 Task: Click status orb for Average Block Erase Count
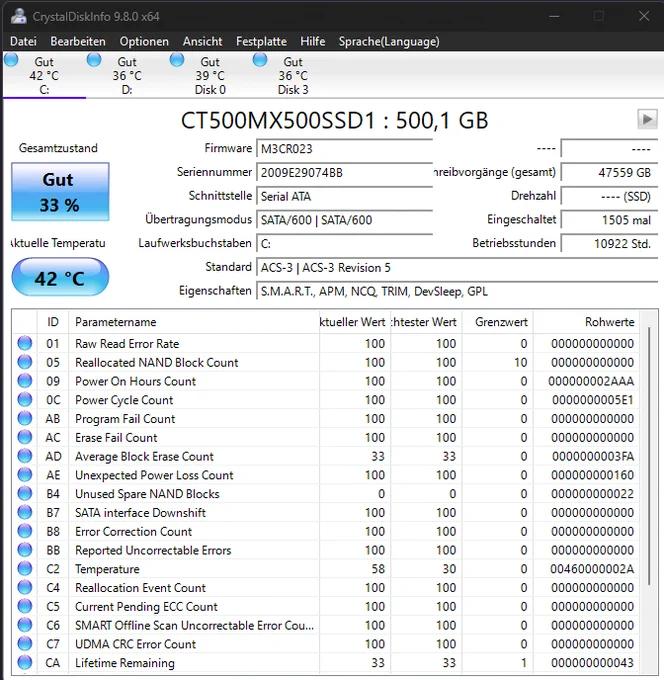tap(25, 456)
